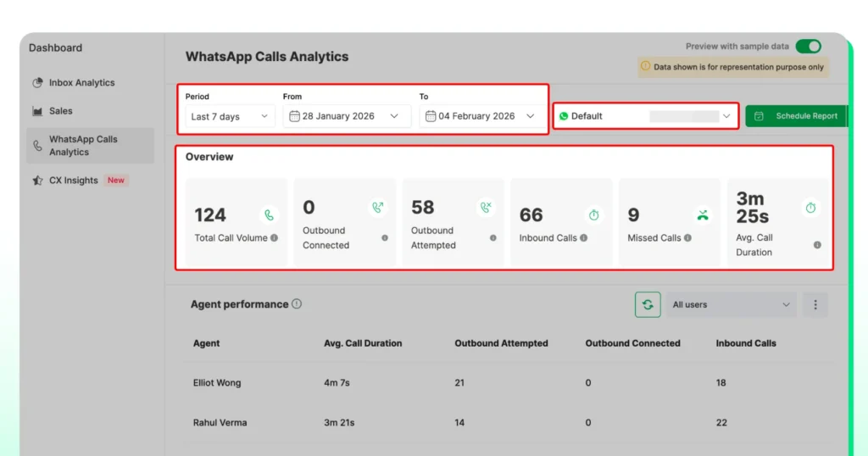
Task: Click the timer icon on Avg. Call Duration card
Action: (x=810, y=208)
